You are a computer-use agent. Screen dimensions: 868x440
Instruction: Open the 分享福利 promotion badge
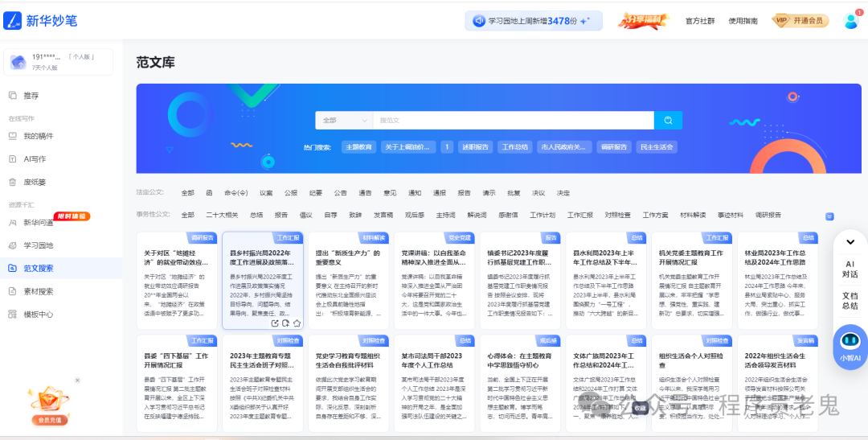[643, 20]
